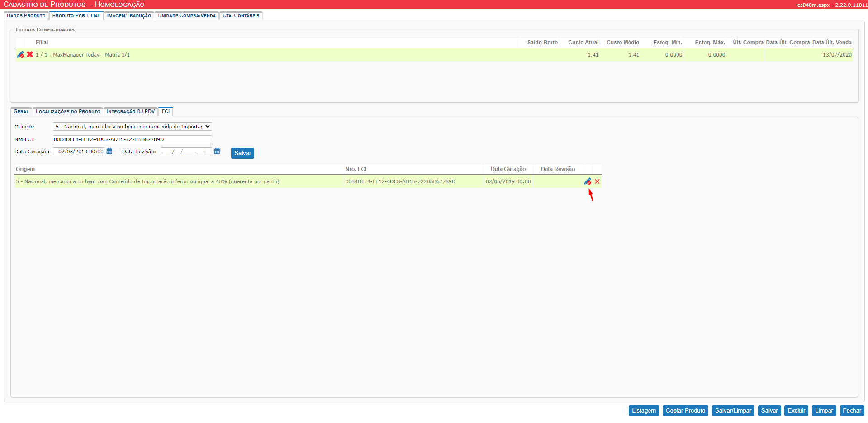
Task: Click the Data Últ. Compra header
Action: (x=788, y=43)
